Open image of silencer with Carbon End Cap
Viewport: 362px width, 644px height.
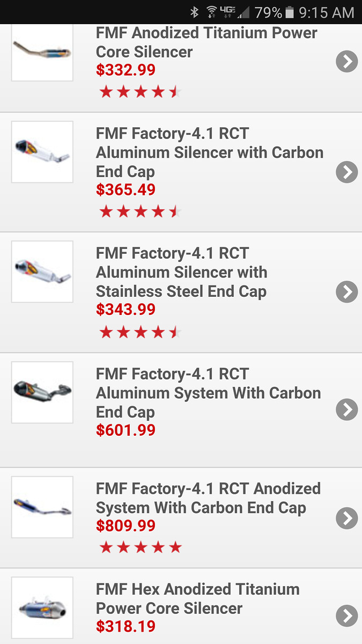pyautogui.click(x=42, y=152)
